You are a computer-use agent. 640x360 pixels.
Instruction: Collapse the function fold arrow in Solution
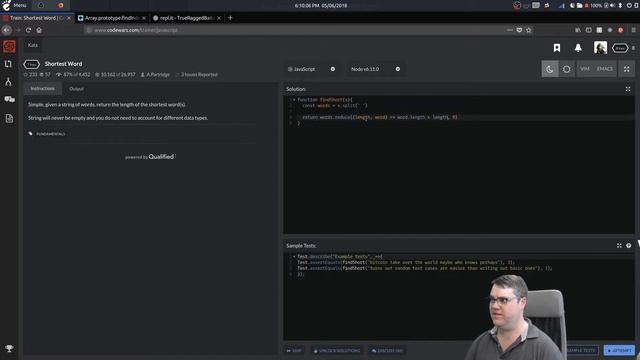[294, 100]
